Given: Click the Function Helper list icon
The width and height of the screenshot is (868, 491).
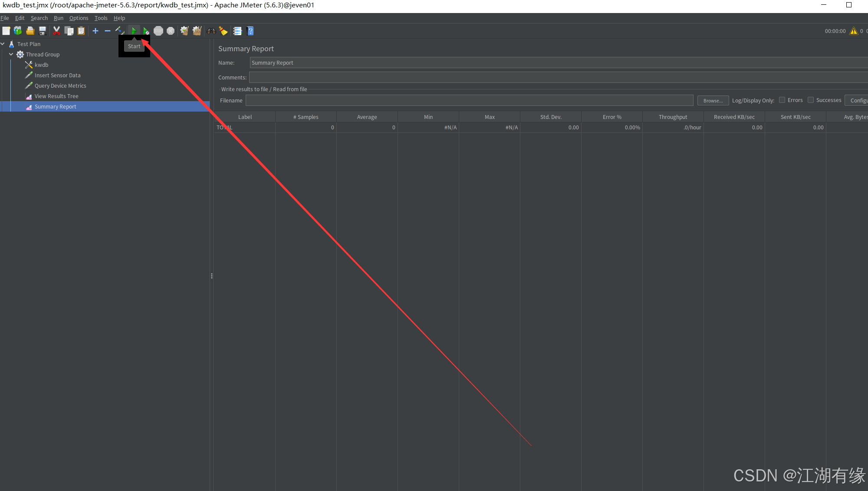Looking at the screenshot, I should tap(237, 31).
